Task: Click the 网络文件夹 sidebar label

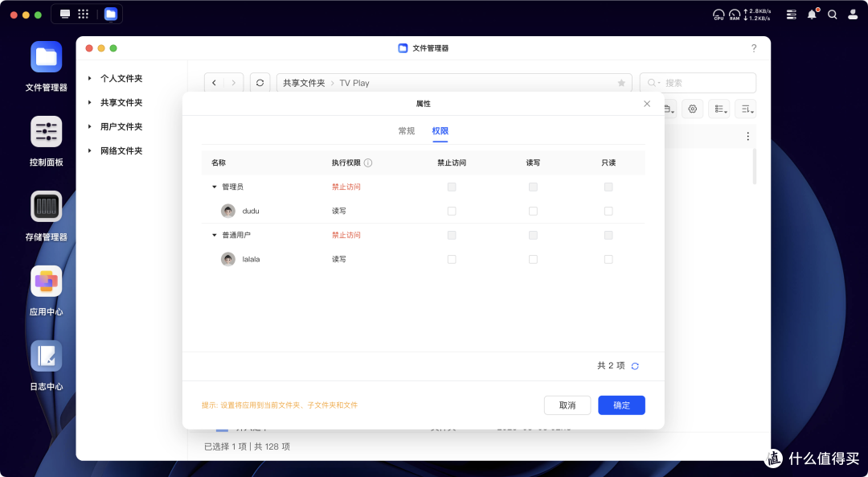Action: (x=121, y=150)
